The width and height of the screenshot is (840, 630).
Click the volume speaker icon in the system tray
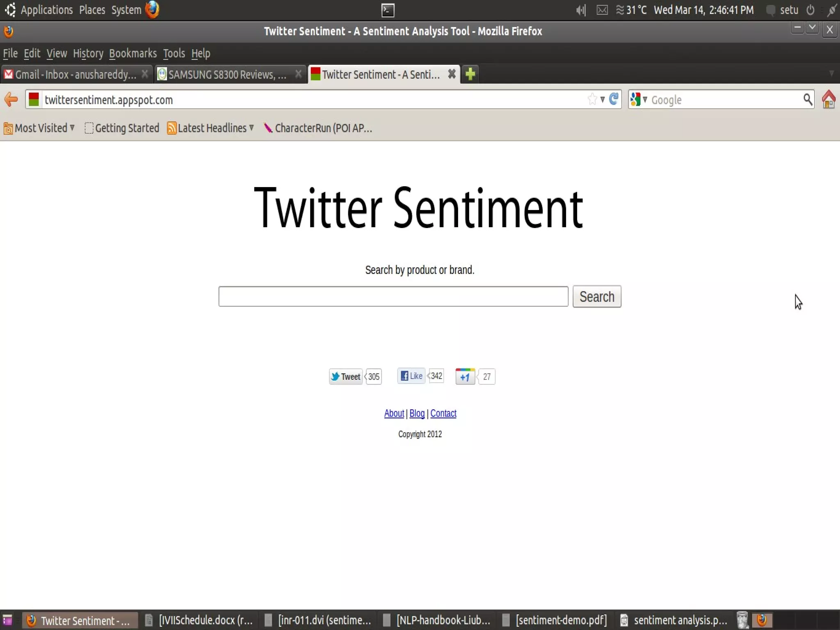pyautogui.click(x=581, y=10)
